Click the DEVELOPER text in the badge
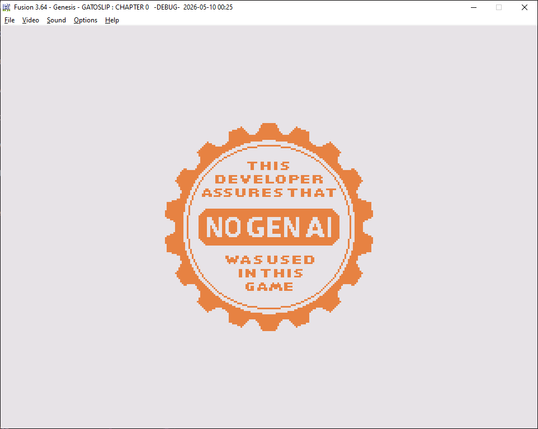 pyautogui.click(x=269, y=179)
